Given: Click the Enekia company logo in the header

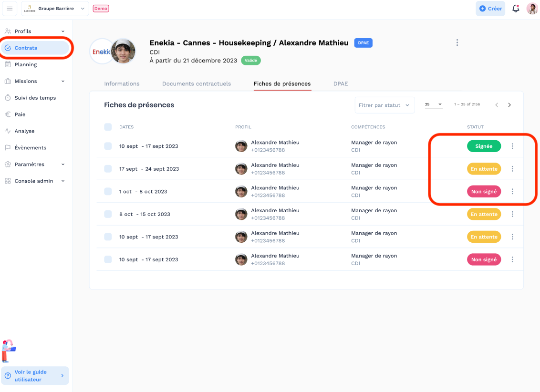Looking at the screenshot, I should [x=101, y=52].
